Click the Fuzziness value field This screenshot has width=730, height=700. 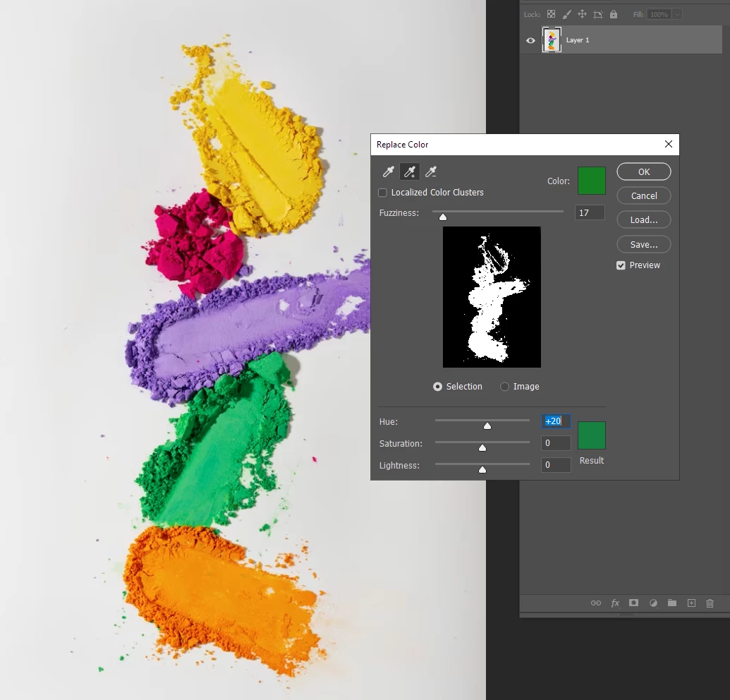point(590,213)
